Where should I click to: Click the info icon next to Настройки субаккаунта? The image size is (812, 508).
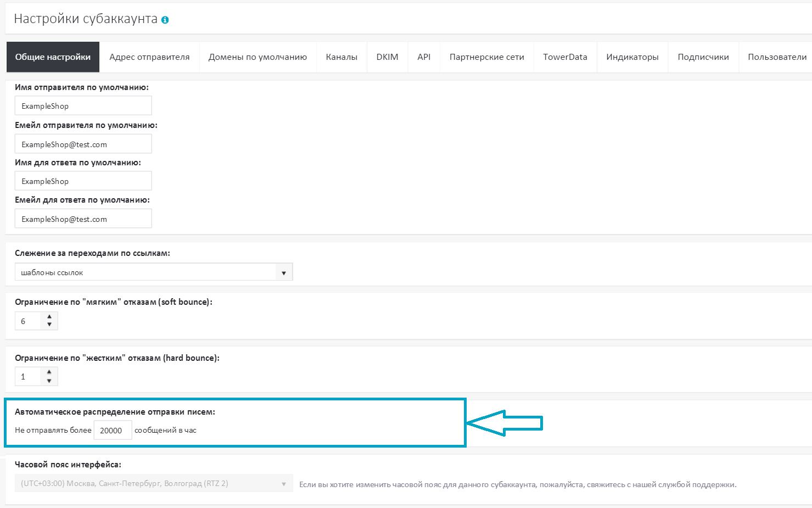[x=165, y=20]
